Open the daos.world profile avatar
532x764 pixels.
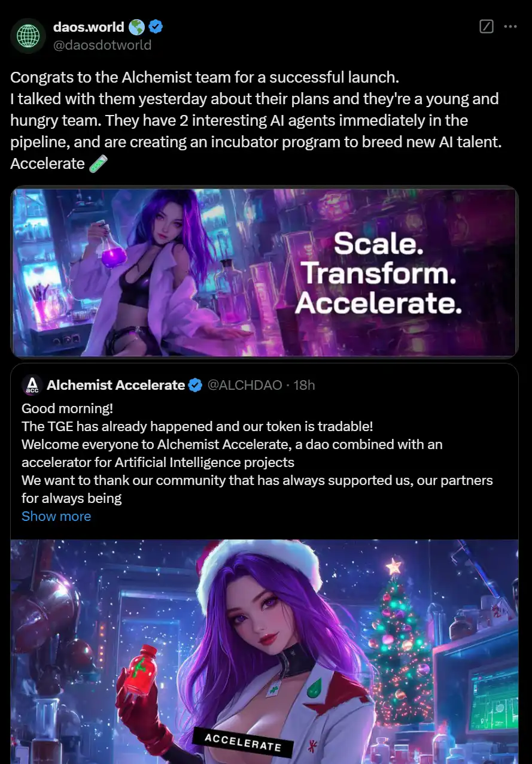pyautogui.click(x=28, y=36)
